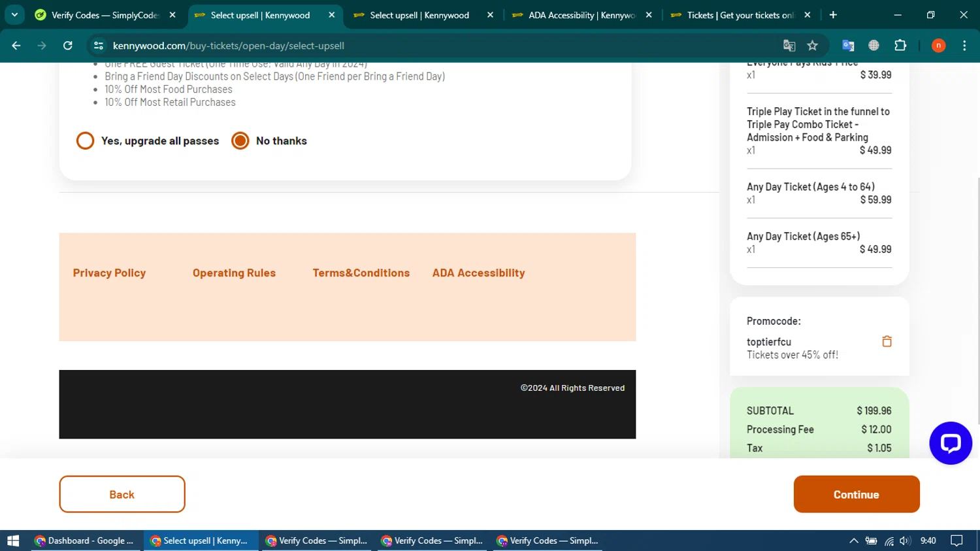Click the page vertical scrollbar
The image size is (980, 551).
tap(978, 301)
